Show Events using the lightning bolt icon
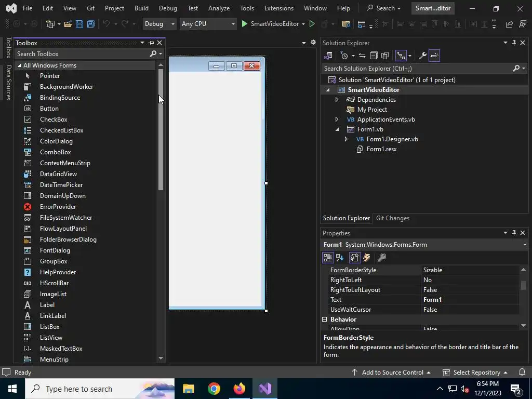Viewport: 532px width, 399px height. (367, 258)
